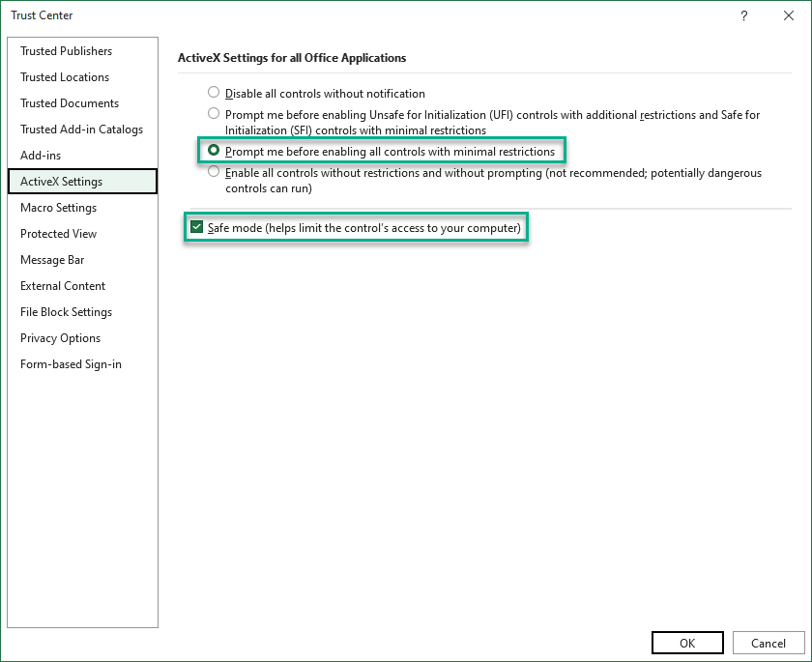Toggle the Safe mode checkbox
812x662 pixels.
197,228
